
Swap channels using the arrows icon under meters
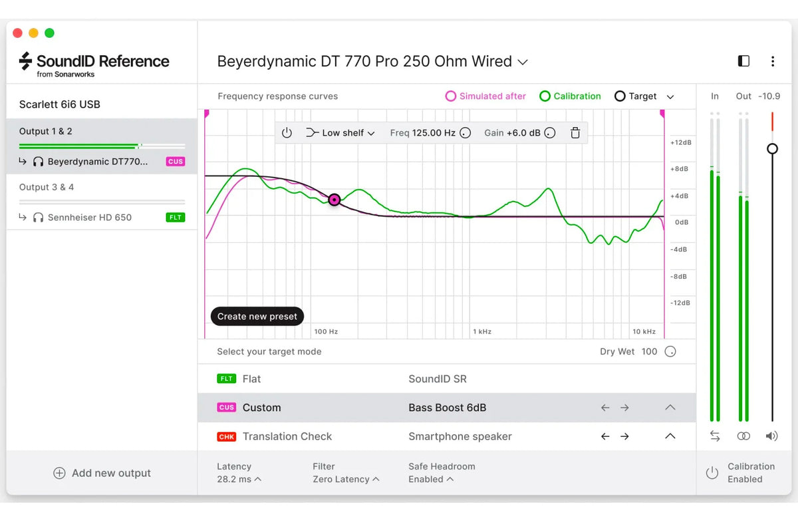click(715, 436)
